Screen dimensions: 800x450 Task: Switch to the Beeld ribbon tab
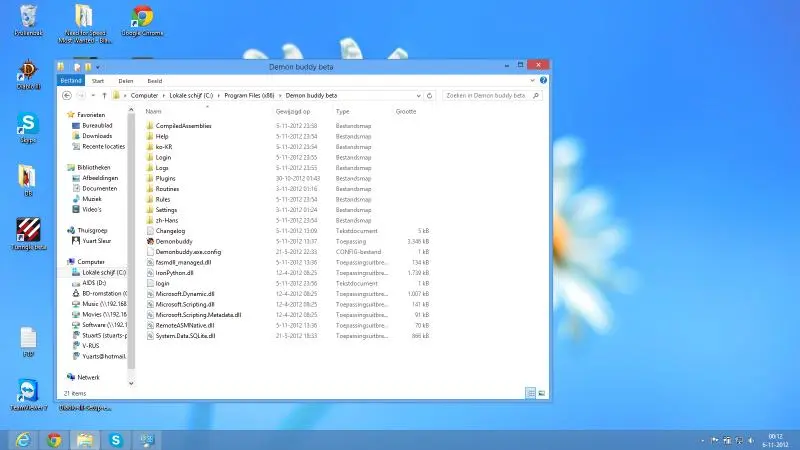(x=155, y=80)
